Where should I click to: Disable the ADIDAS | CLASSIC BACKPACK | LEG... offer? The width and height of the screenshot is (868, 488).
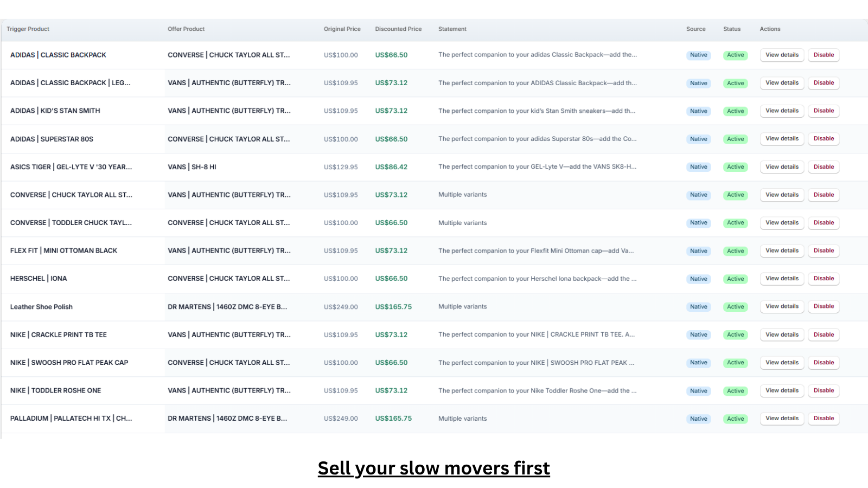click(824, 83)
